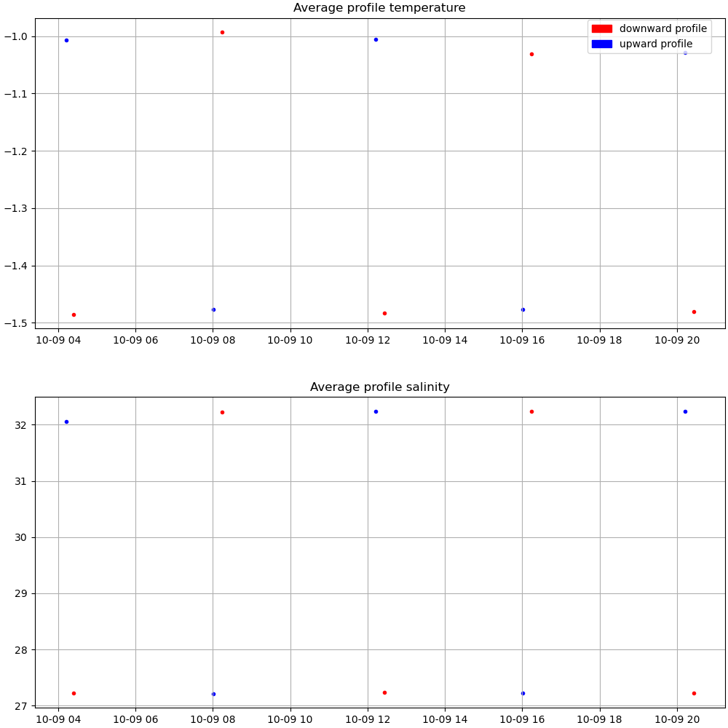Click blue temperature point at top near 12:00
Viewport: 728px width, 728px height.
[376, 39]
